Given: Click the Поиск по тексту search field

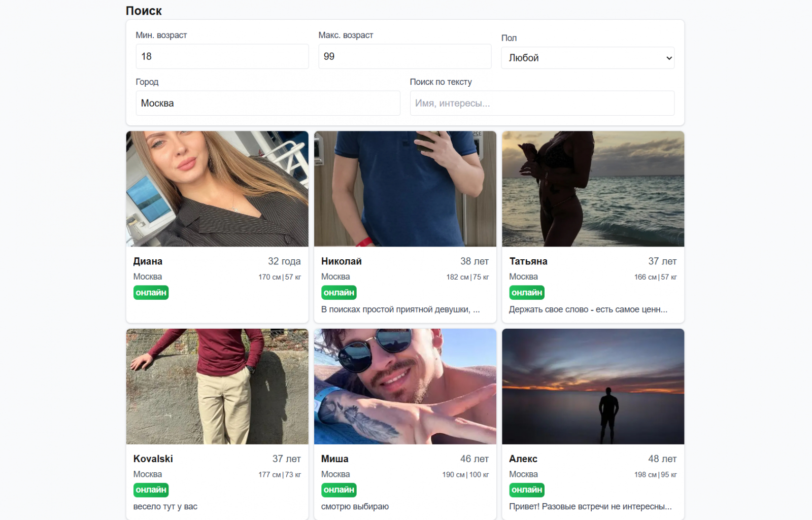Looking at the screenshot, I should tap(542, 103).
